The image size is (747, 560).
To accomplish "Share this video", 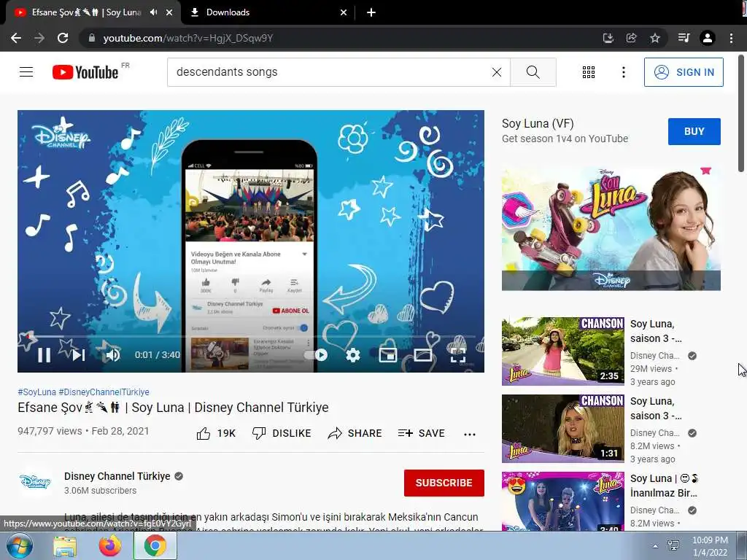I will [355, 433].
